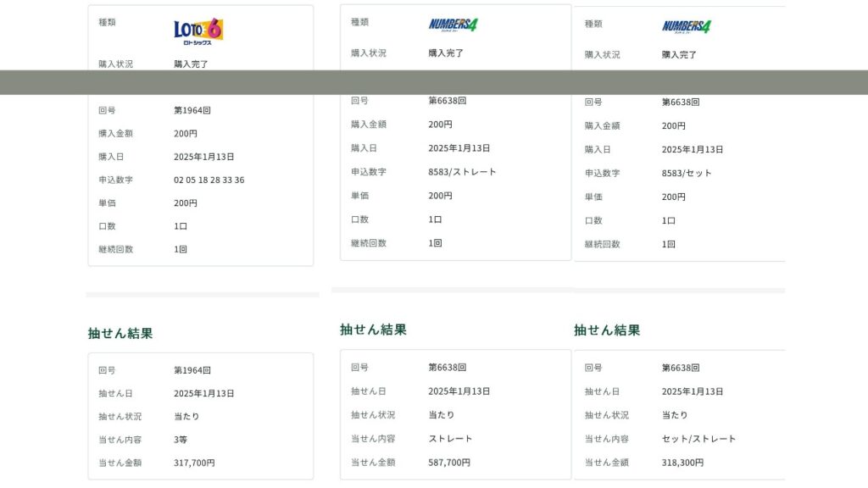The image size is (868, 488).
Task: Click the セット/ストレート winning detail
Action: tap(698, 439)
